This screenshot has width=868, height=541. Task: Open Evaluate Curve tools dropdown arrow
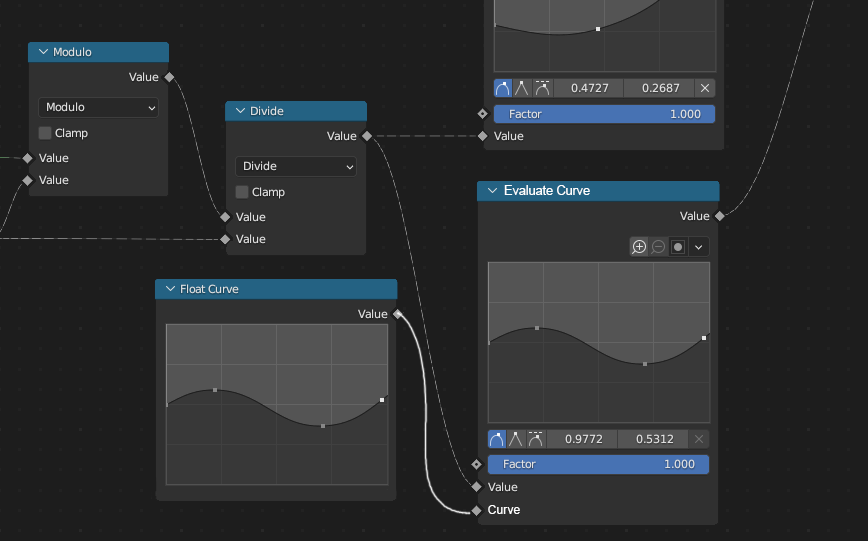pyautogui.click(x=699, y=247)
